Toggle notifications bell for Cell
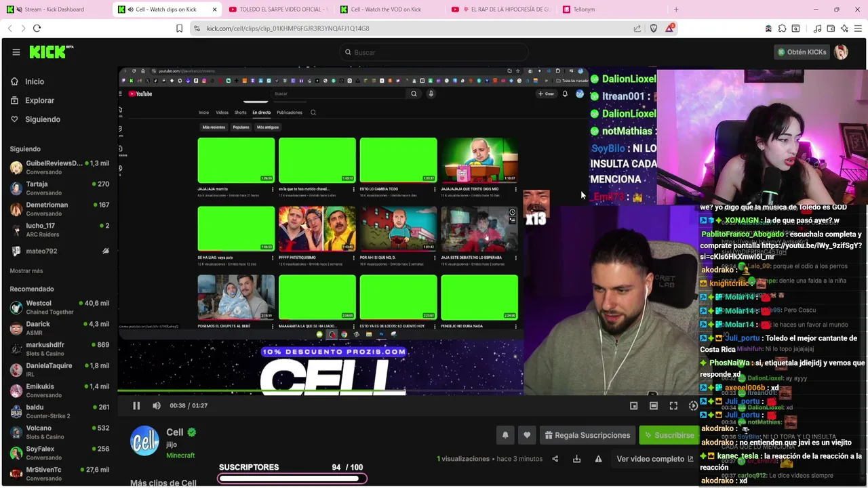The image size is (868, 488). (x=505, y=435)
